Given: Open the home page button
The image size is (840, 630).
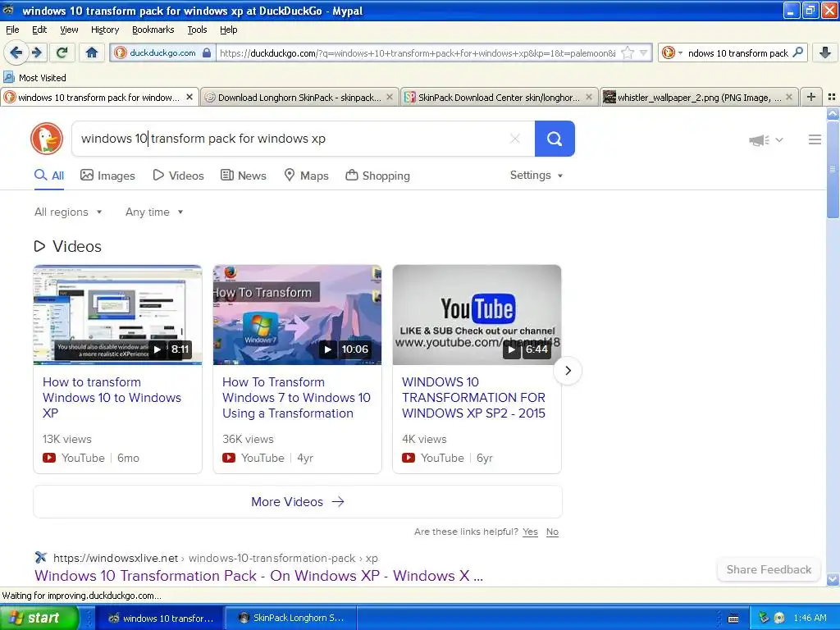Looking at the screenshot, I should [92, 52].
